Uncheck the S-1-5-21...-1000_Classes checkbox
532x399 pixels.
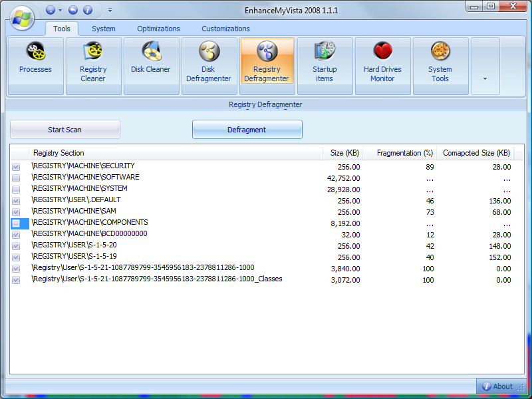click(x=16, y=280)
